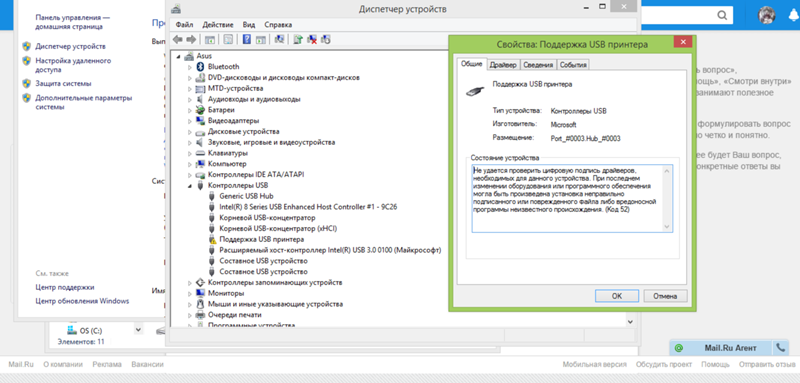800x383 pixels.
Task: Click the Отмена button
Action: point(665,296)
